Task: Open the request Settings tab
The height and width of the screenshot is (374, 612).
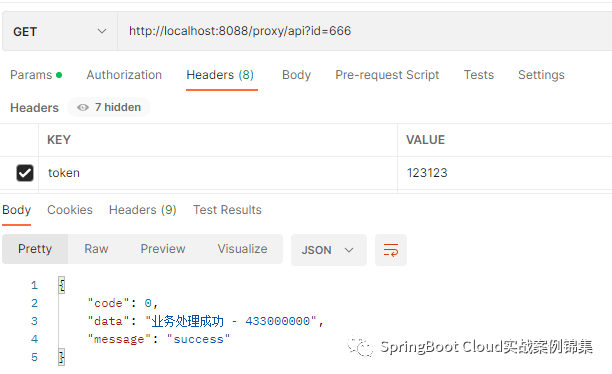Action: point(541,75)
